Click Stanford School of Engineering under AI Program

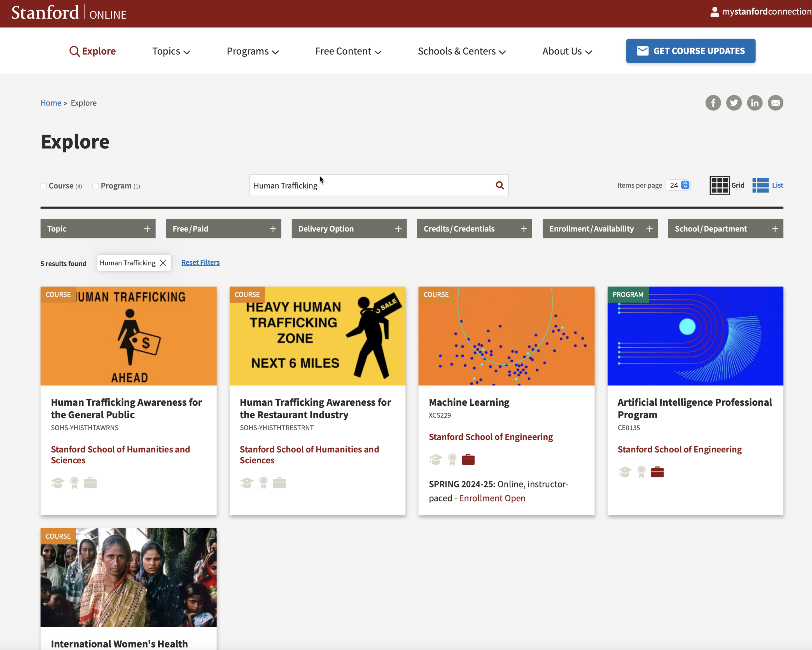tap(680, 449)
